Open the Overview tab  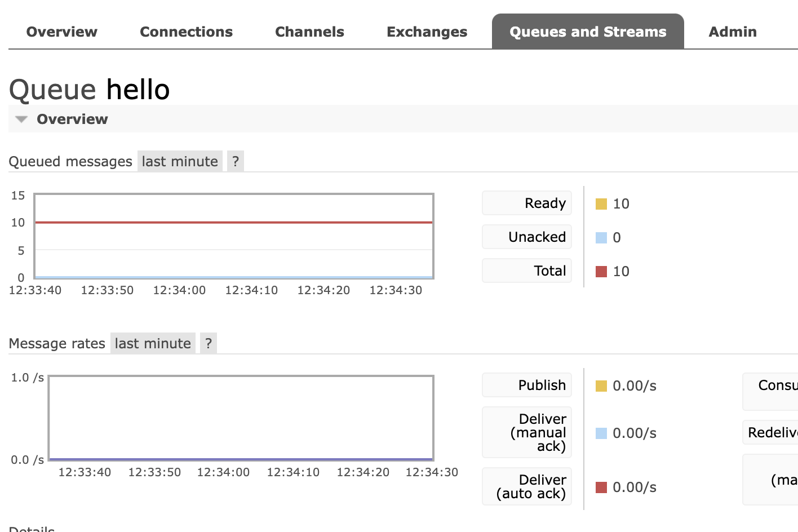pos(61,32)
